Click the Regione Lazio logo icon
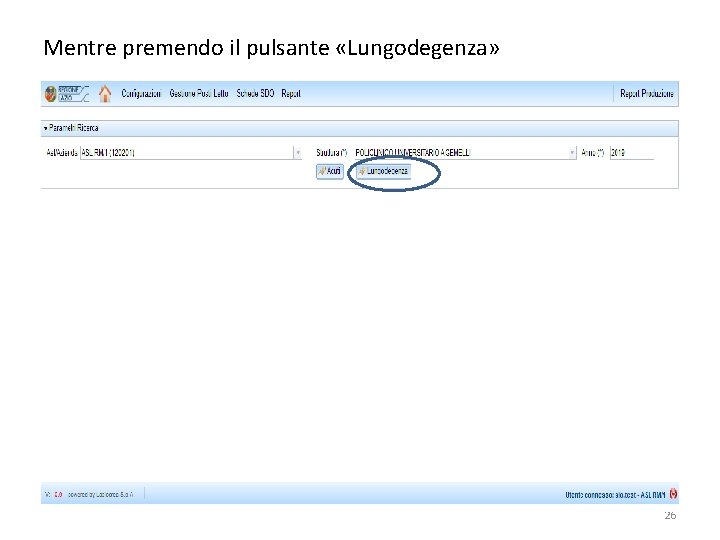 [67, 94]
